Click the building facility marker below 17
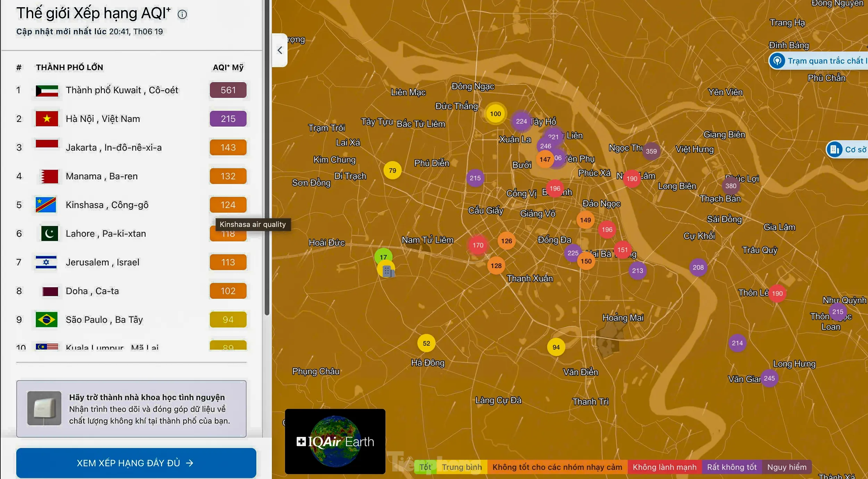The width and height of the screenshot is (868, 479). (386, 270)
